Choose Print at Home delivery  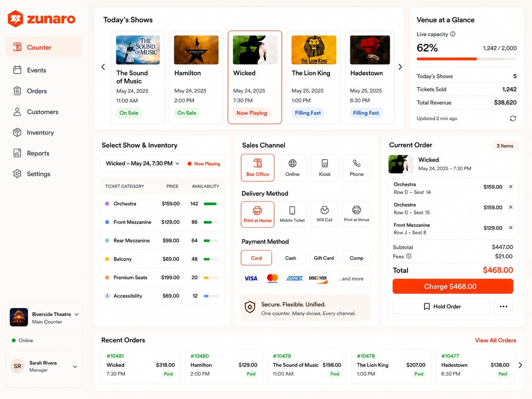click(x=258, y=214)
